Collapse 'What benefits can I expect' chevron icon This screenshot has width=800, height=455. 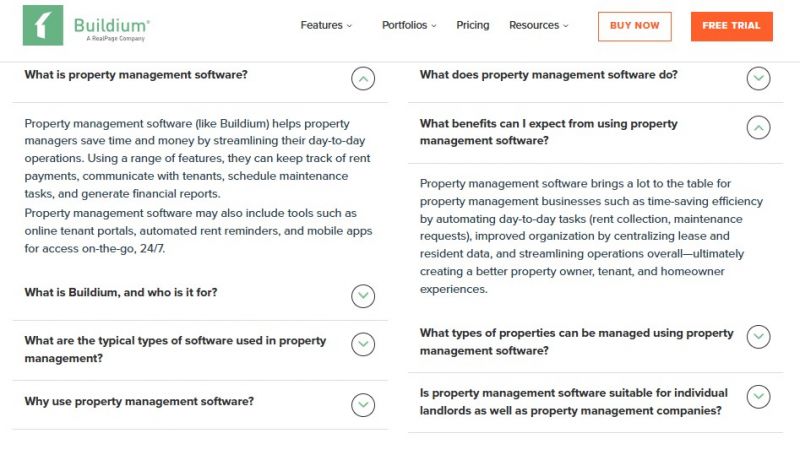[x=758, y=128]
